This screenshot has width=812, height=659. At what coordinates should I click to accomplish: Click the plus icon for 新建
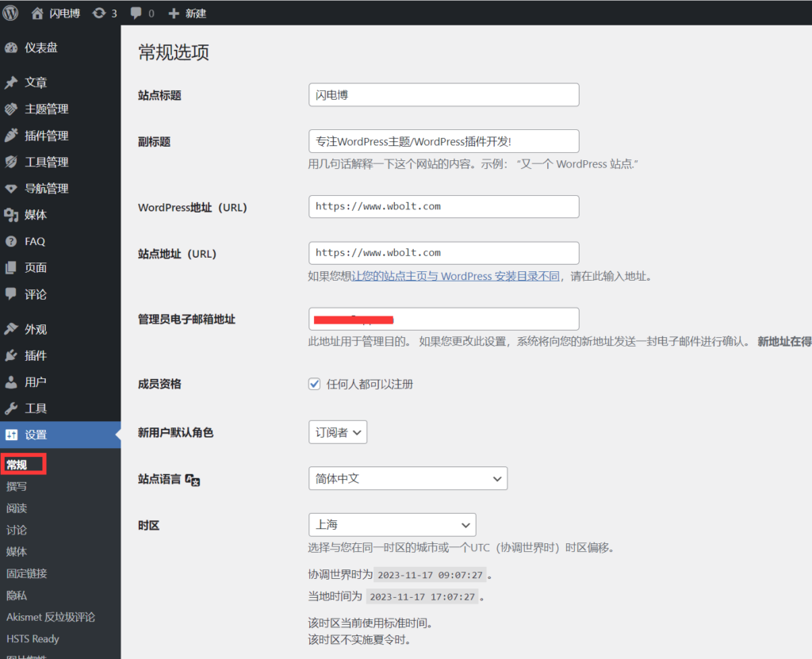coord(174,13)
